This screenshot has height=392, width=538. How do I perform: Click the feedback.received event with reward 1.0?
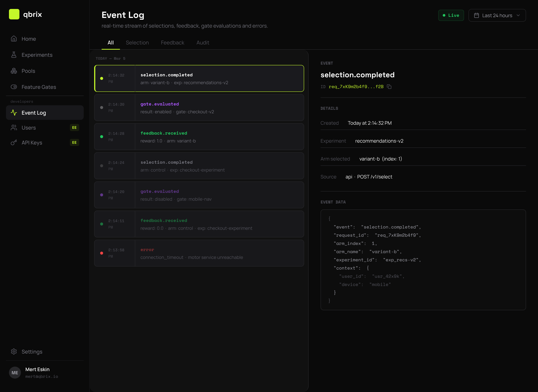199,137
